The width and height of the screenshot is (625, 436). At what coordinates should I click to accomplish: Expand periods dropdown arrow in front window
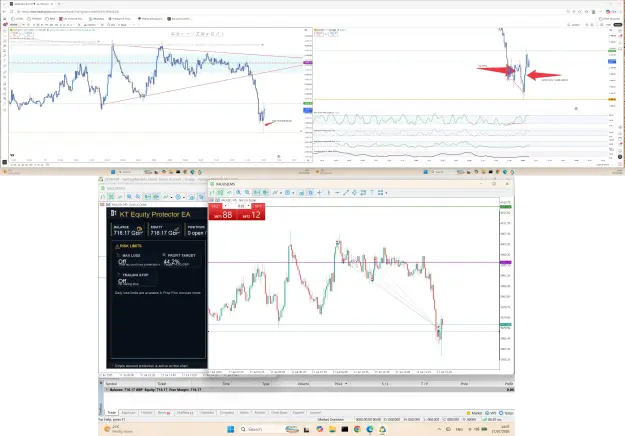[293, 193]
